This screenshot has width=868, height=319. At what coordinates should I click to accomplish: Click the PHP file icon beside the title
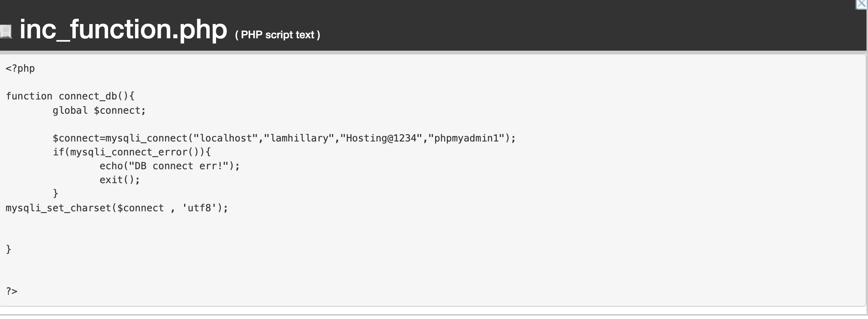coord(6,32)
